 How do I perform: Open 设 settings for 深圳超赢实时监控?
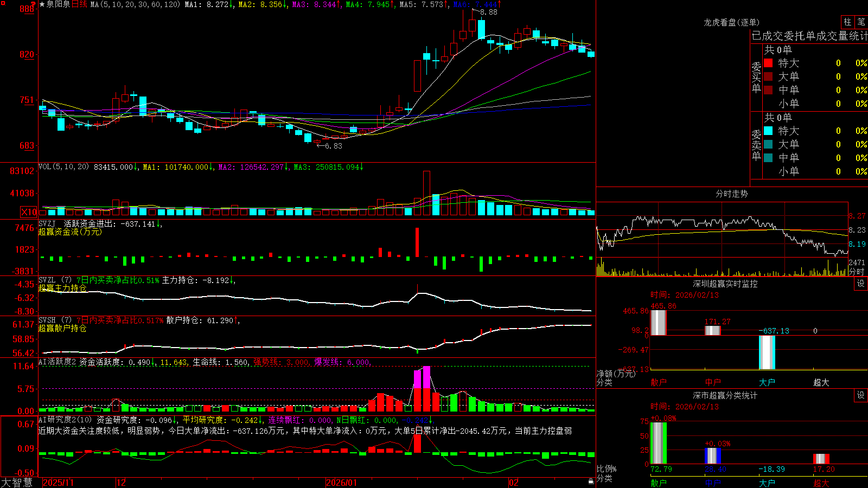(861, 284)
